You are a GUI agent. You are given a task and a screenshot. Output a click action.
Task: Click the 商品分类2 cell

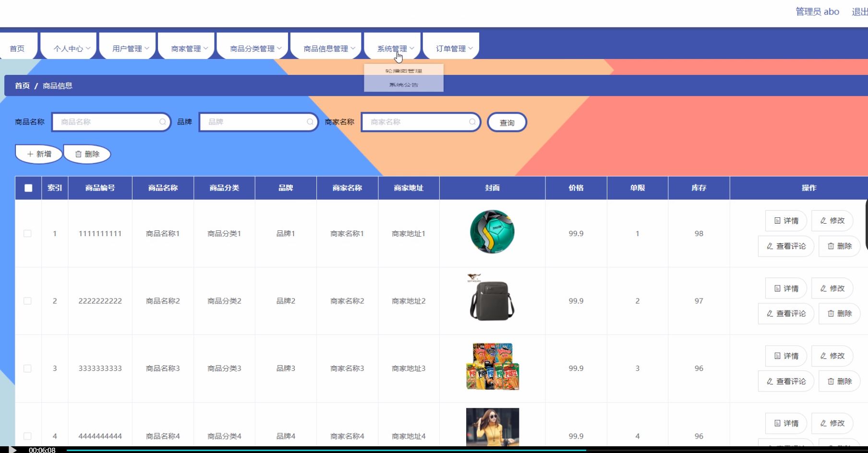[224, 301]
